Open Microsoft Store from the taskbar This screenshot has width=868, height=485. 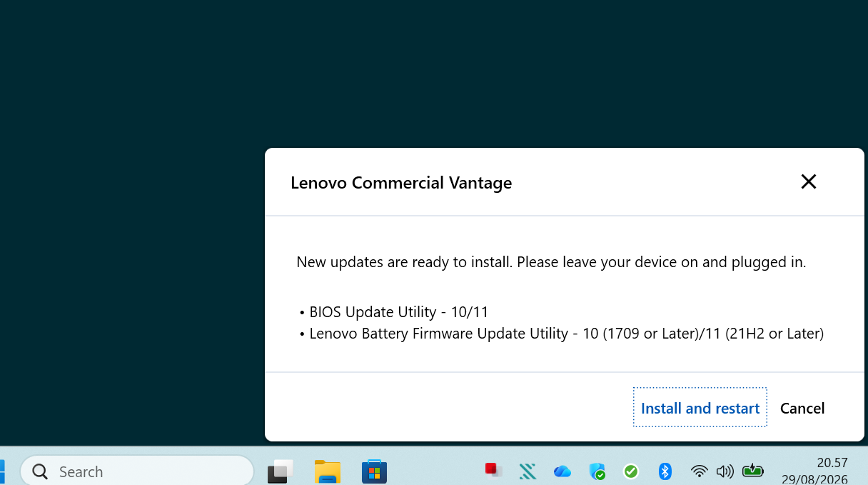(374, 471)
